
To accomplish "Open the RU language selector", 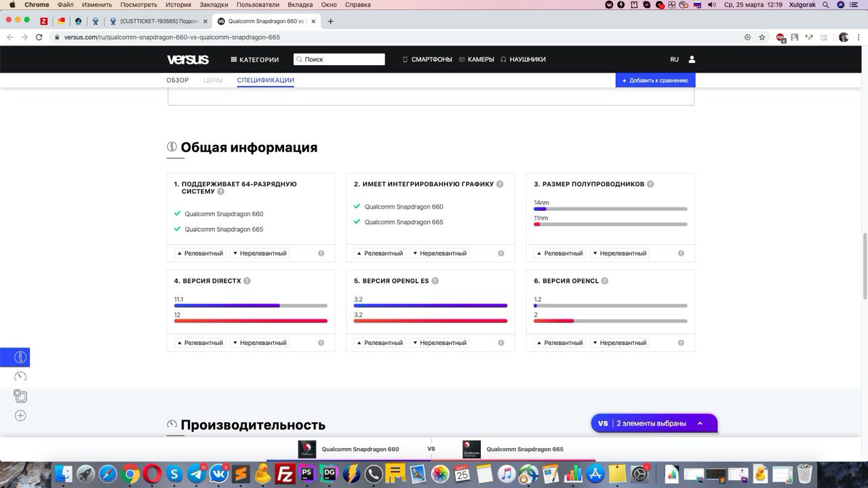I will point(674,60).
